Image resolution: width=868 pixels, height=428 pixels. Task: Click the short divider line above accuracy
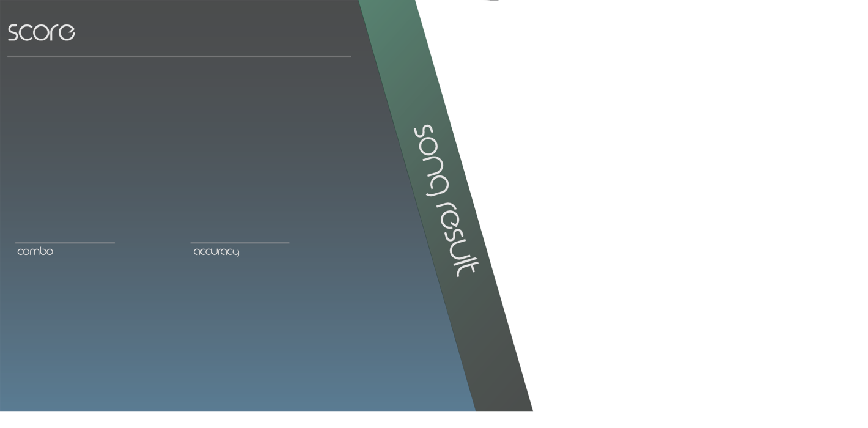240,243
